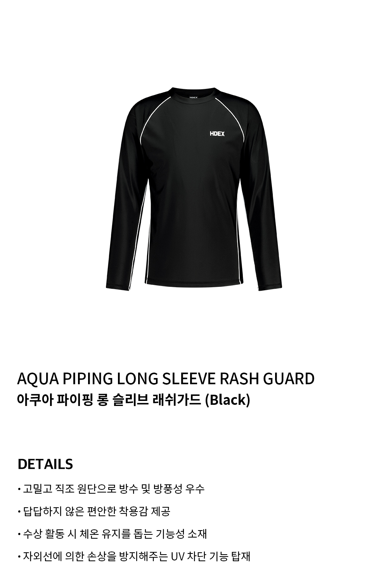Click the (Black) color label
The image size is (388, 588).
click(227, 400)
